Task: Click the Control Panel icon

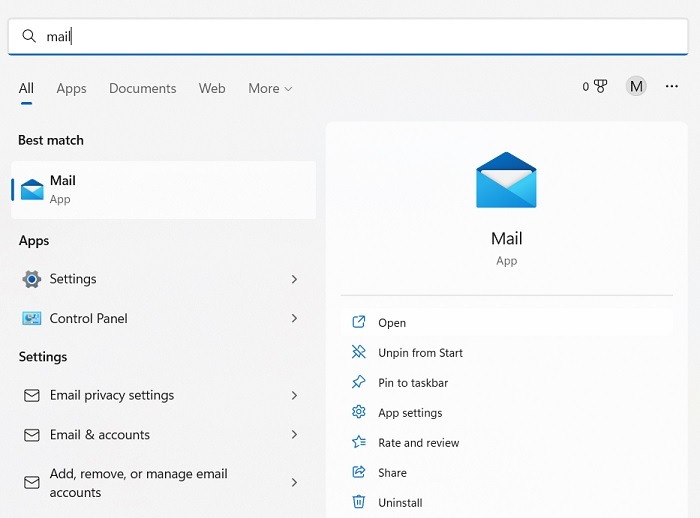Action: (32, 318)
